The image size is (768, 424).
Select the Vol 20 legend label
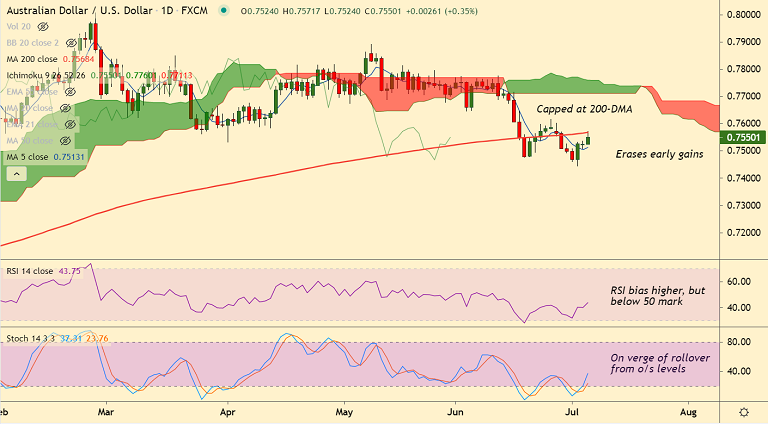tap(19, 26)
